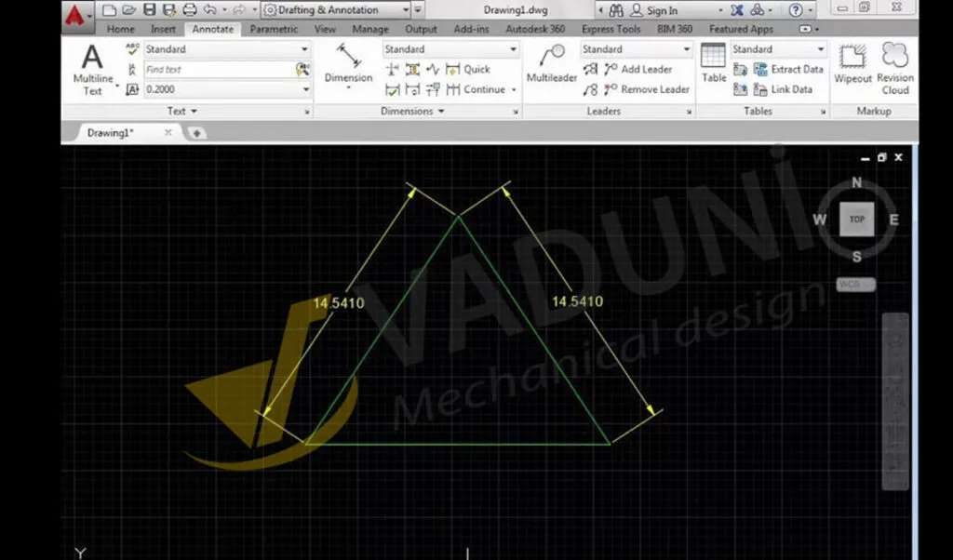Open a file using the Open icon
The image size is (953, 560).
point(128,9)
